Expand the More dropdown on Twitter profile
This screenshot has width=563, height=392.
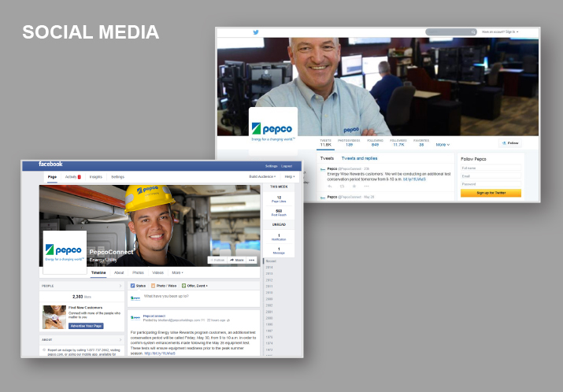coord(443,145)
